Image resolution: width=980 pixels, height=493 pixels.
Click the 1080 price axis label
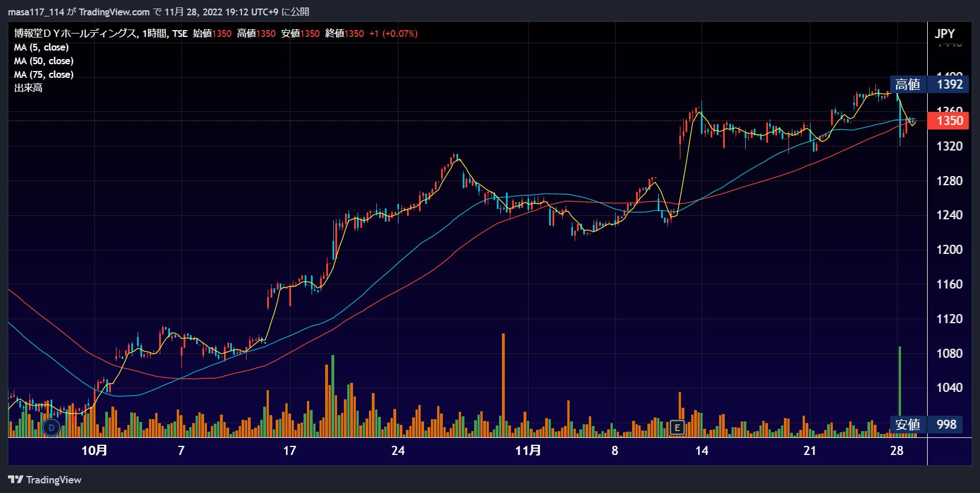coord(949,353)
